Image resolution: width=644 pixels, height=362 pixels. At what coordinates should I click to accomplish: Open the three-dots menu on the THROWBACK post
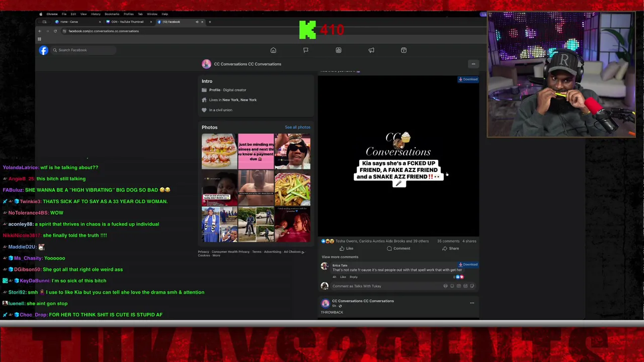pos(472,303)
